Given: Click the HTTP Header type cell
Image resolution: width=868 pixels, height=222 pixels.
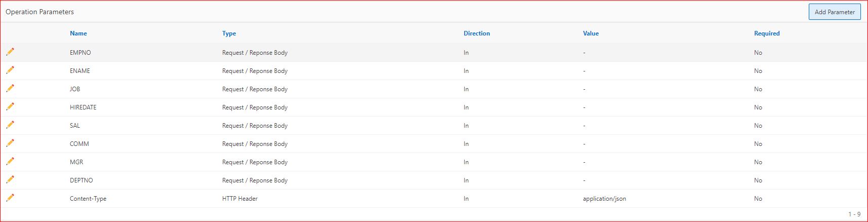Looking at the screenshot, I should tap(240, 199).
